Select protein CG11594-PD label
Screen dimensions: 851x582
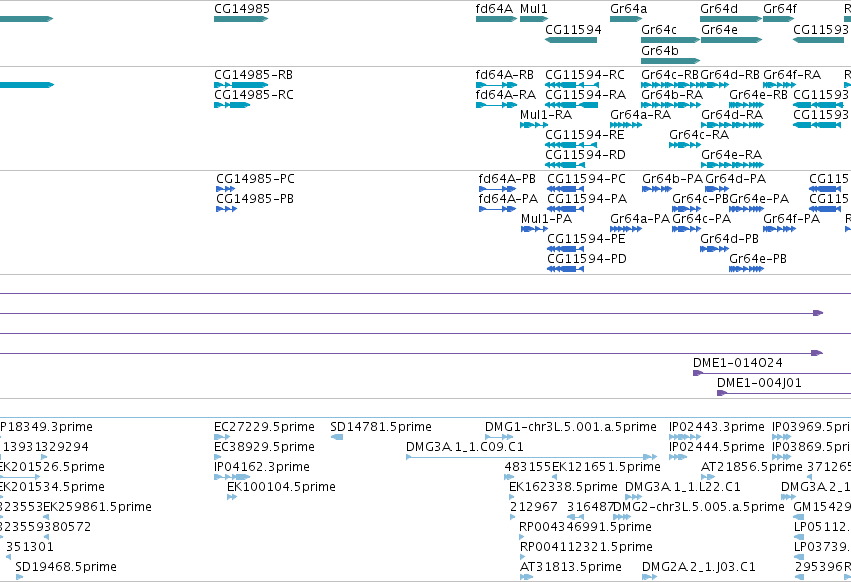click(587, 260)
